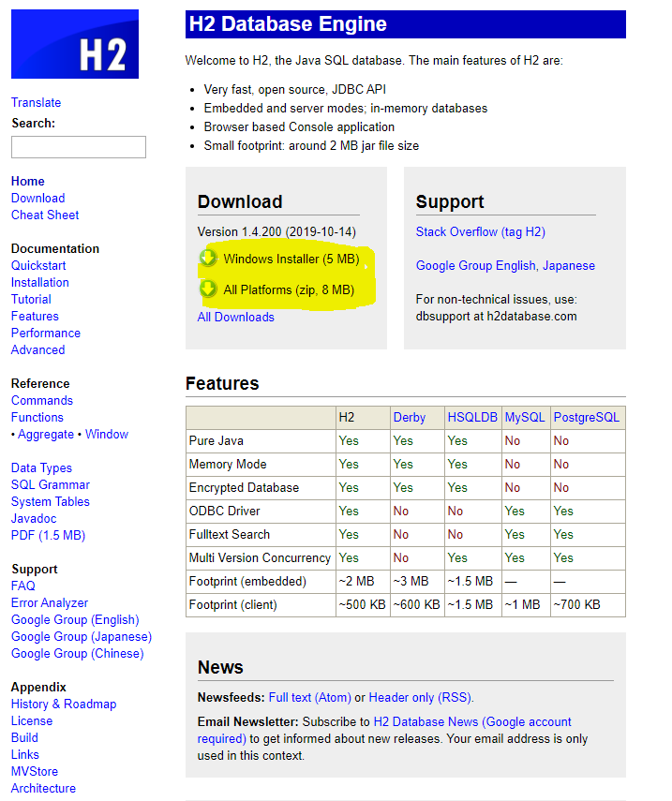Select the ~500 KB H2 footprint cell
This screenshot has height=801, width=672.
point(362,604)
